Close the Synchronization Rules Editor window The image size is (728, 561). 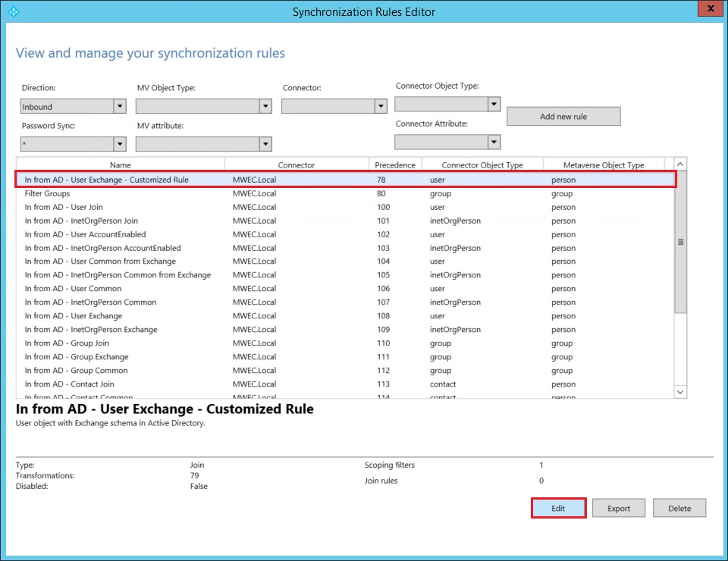coord(709,10)
